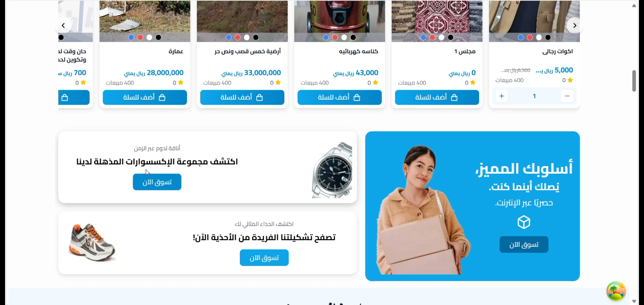This screenshot has height=305, width=644.
Task: Click the carousel next arrow icon
Action: coord(575,25)
